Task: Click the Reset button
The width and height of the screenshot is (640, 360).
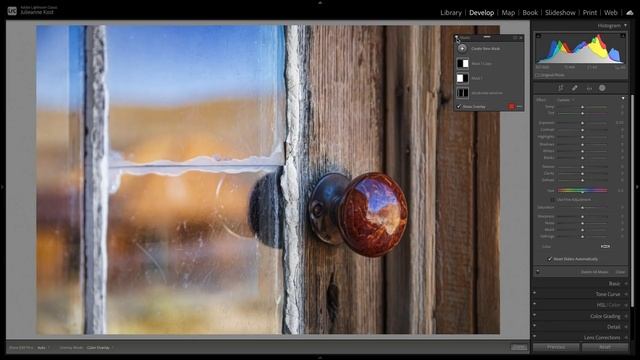Action: click(605, 347)
